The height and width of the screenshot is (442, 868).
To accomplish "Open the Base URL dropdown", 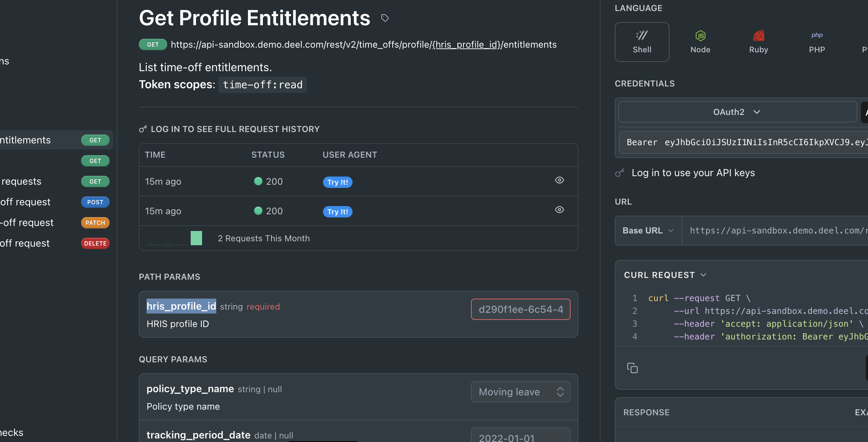I will pyautogui.click(x=649, y=231).
